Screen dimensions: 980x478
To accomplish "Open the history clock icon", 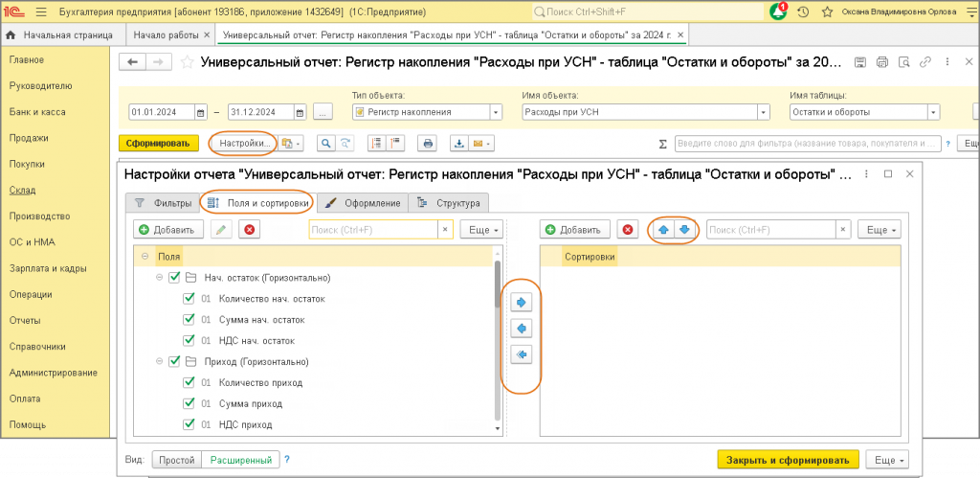I will click(804, 11).
